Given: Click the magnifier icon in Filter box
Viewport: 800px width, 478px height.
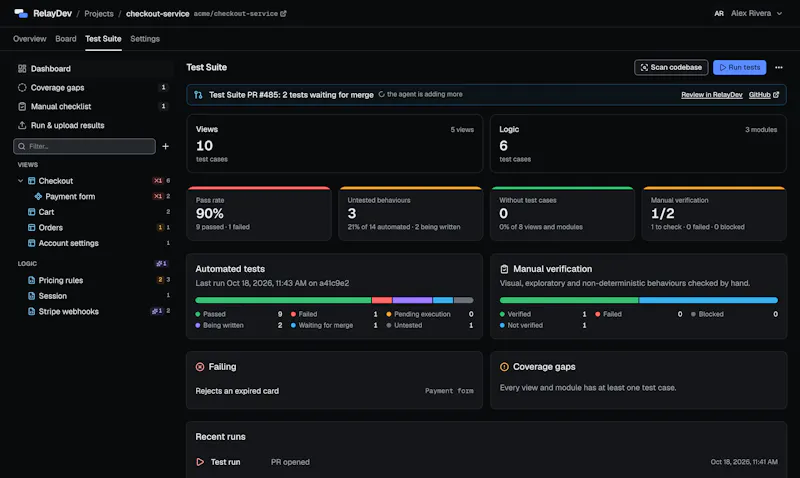Looking at the screenshot, I should [22, 146].
